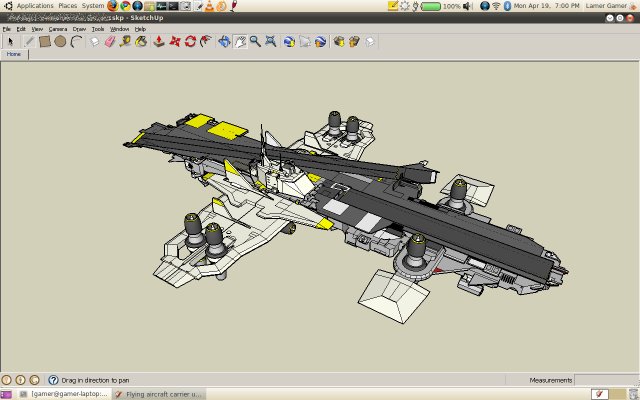640x400 pixels.
Task: Click the Measurements input box
Action: tap(605, 380)
